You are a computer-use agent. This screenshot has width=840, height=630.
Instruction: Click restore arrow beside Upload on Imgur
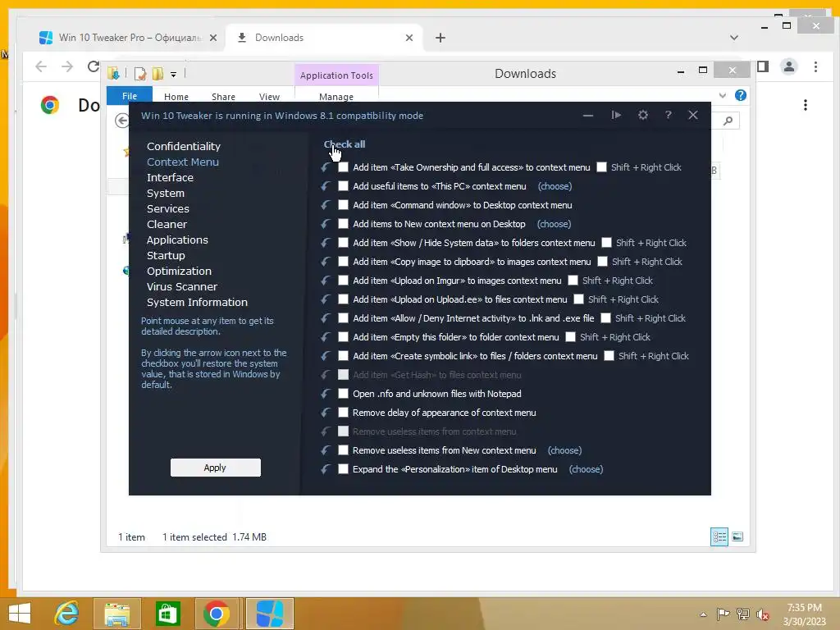point(325,281)
